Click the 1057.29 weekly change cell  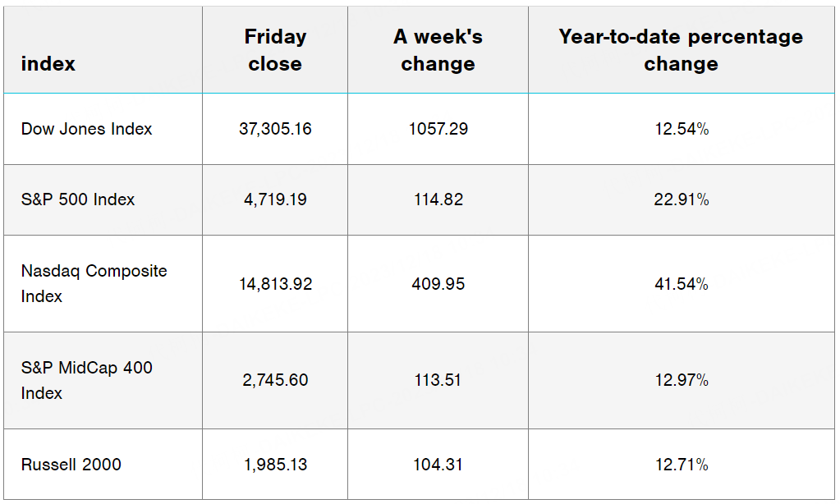coord(438,129)
